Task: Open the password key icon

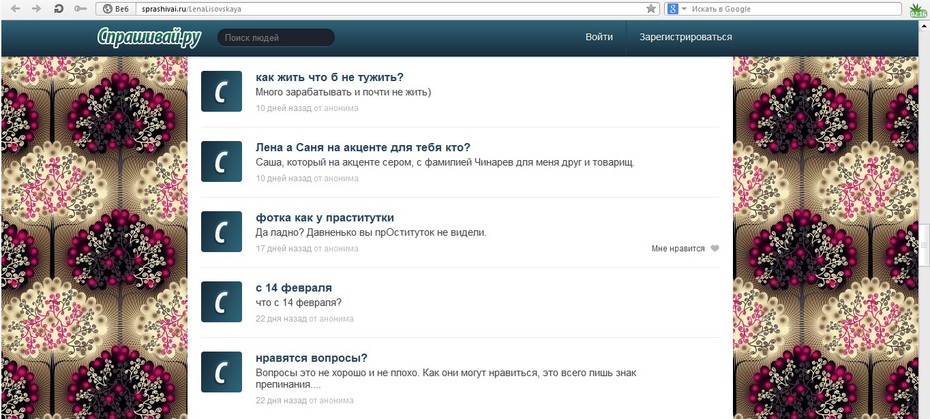Action: [x=80, y=9]
